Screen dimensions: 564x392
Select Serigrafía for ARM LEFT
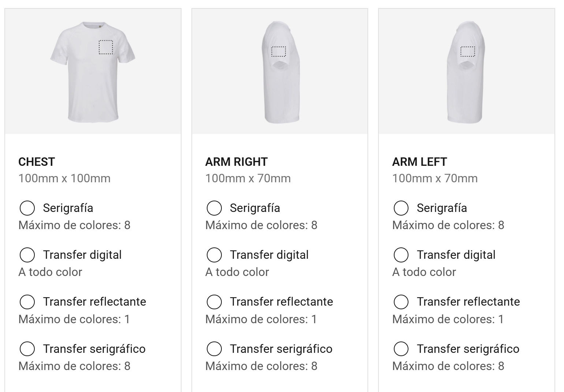(401, 208)
